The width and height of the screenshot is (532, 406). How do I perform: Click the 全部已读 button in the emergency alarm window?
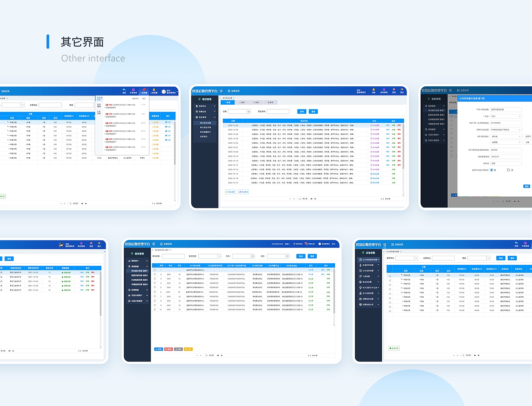click(394, 348)
